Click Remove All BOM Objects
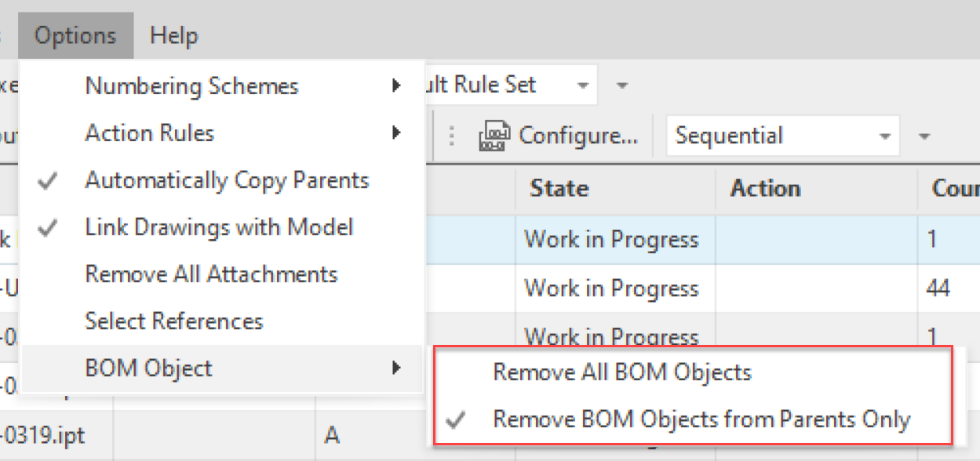Viewport: 980px width, 461px height. click(x=621, y=372)
